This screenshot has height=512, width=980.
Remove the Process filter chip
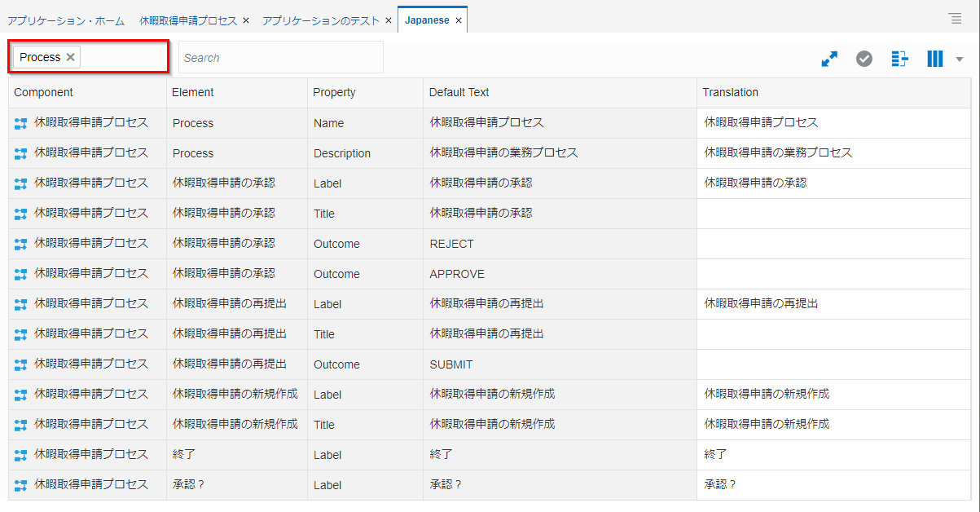(x=71, y=57)
